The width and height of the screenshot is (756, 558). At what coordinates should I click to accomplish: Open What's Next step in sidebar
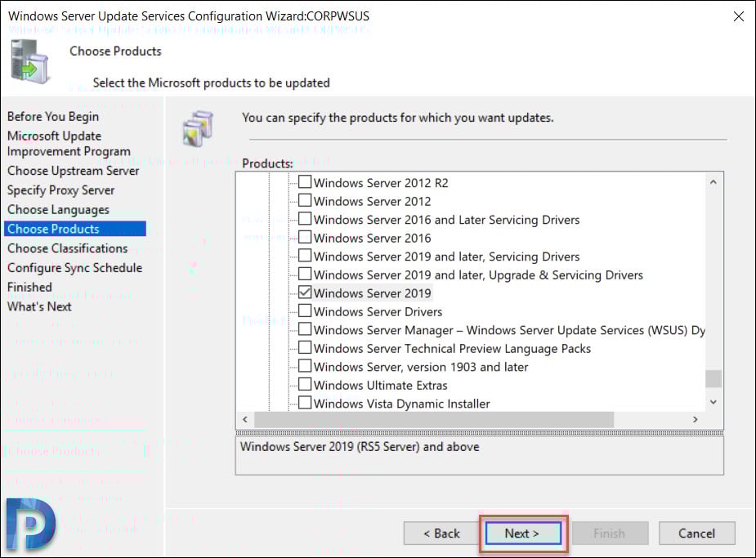click(x=39, y=306)
